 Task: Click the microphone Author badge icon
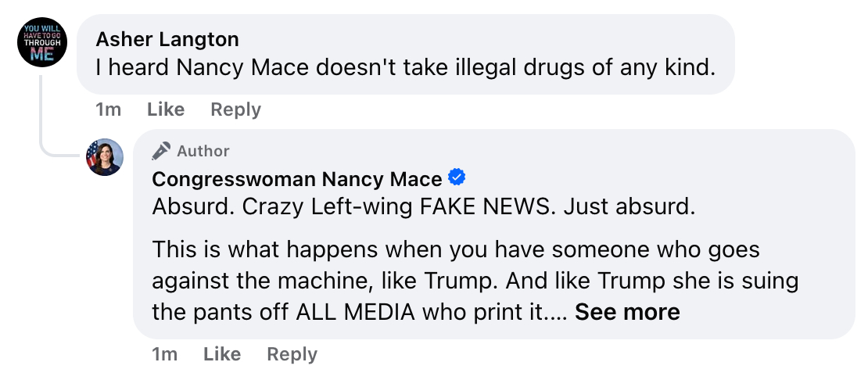point(161,151)
